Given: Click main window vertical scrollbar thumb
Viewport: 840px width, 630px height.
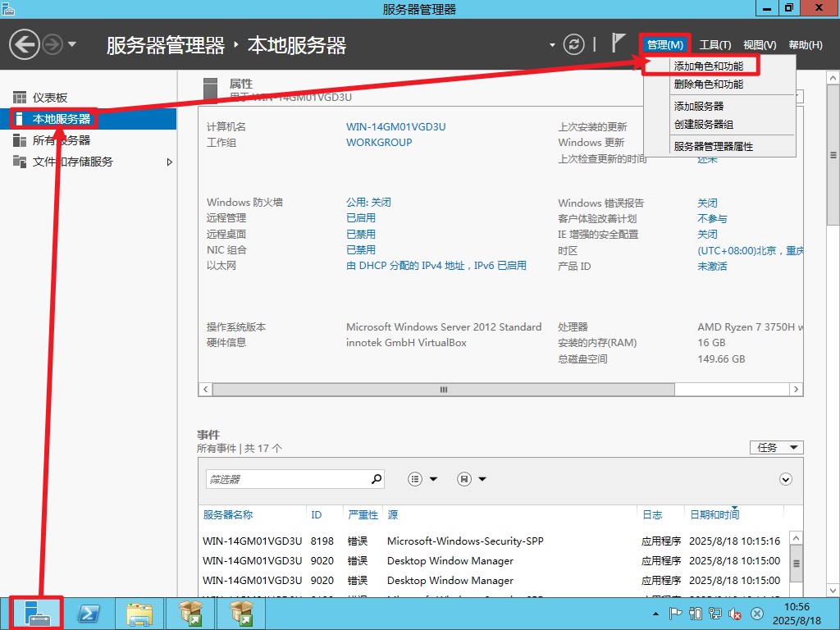Looking at the screenshot, I should coord(833,155).
